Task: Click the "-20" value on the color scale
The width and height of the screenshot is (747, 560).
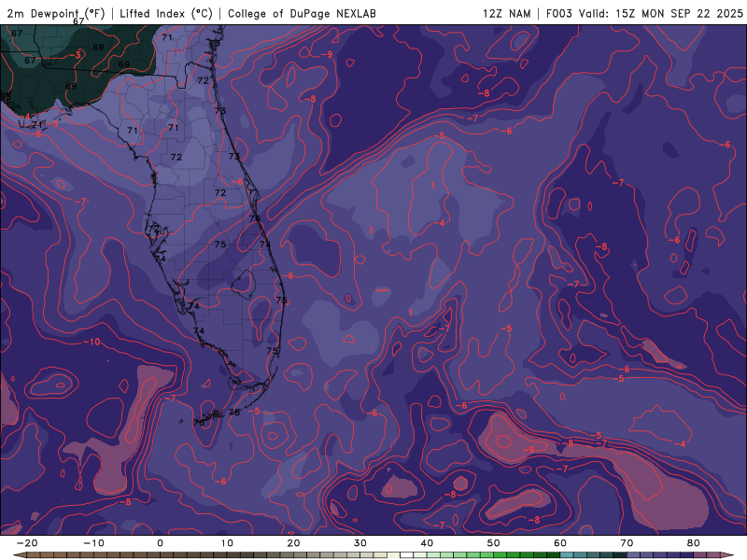Action: coord(27,543)
